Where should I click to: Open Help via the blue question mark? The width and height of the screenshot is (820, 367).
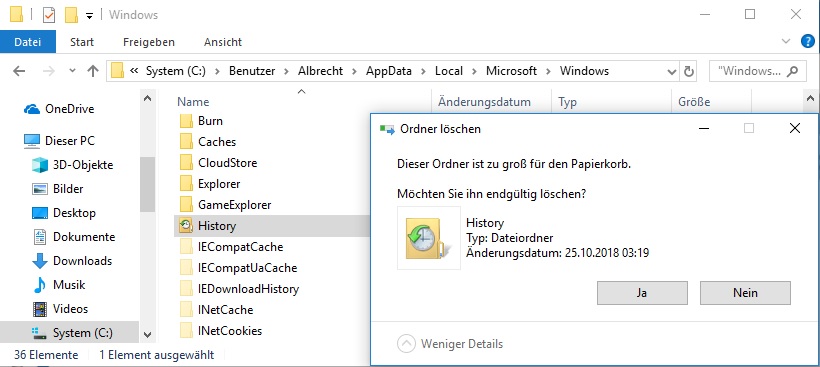(x=807, y=41)
